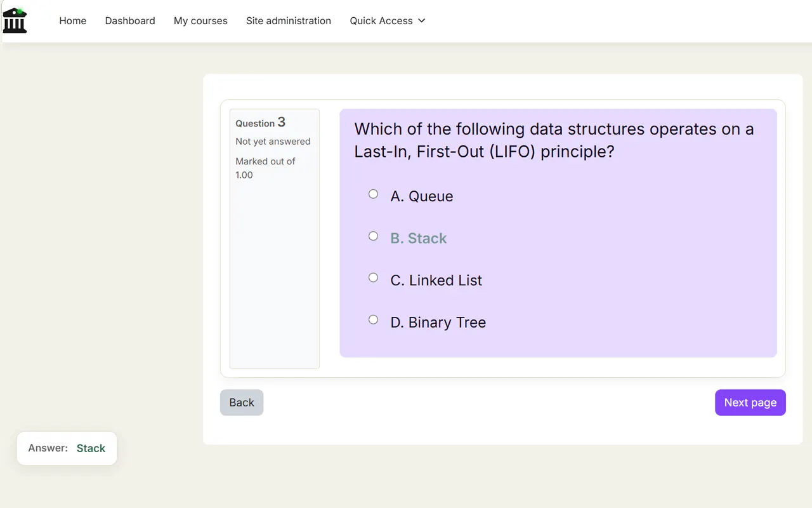The width and height of the screenshot is (812, 508).
Task: Click the 'D. Binary Tree' answer label
Action: [x=438, y=323]
